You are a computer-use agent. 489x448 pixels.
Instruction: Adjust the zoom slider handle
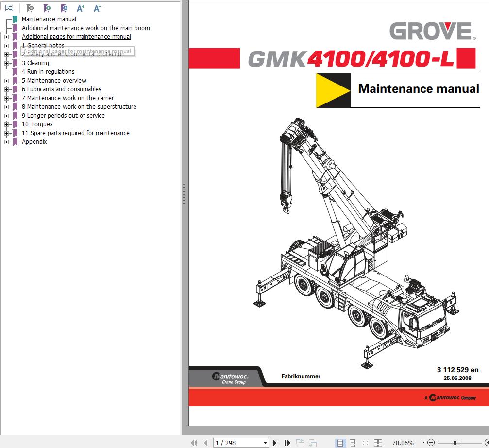click(x=455, y=442)
